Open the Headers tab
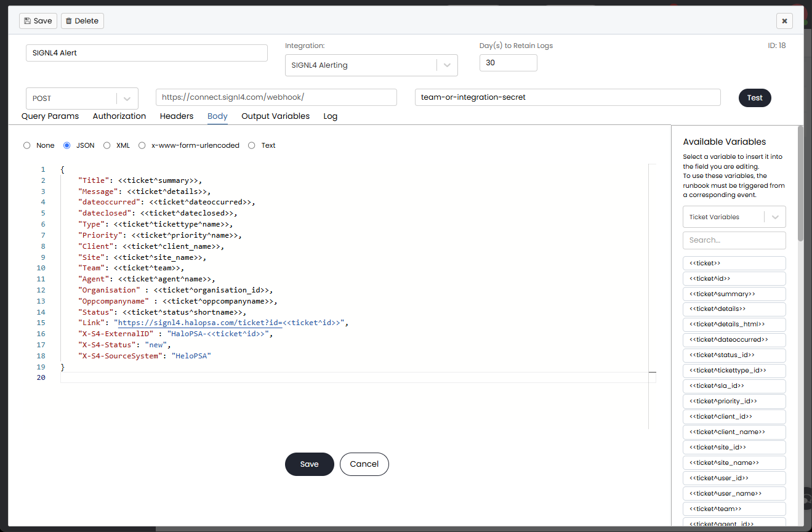 177,116
